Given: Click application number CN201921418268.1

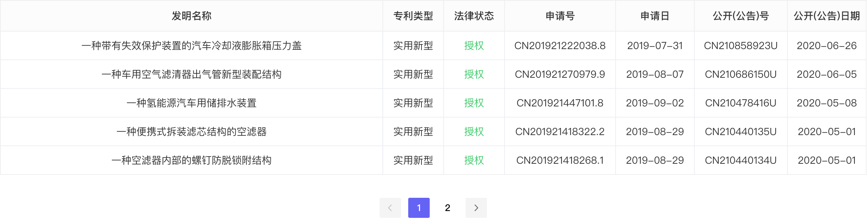Looking at the screenshot, I should 560,160.
